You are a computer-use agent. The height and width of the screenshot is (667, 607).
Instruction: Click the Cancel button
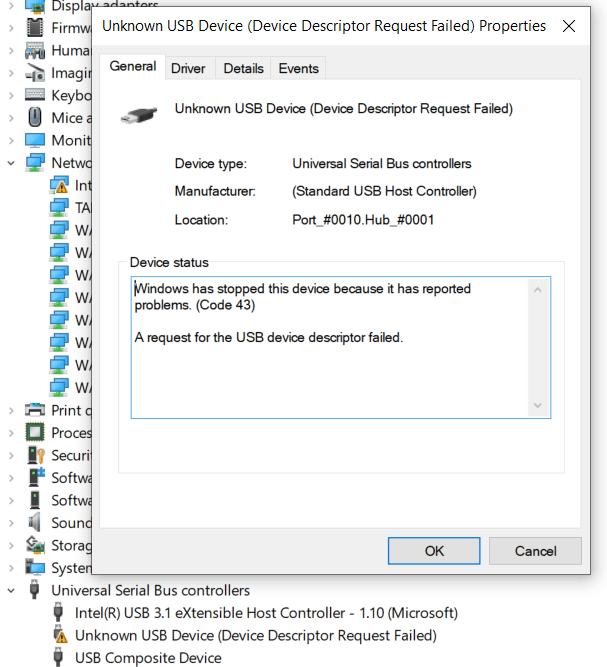click(x=535, y=551)
